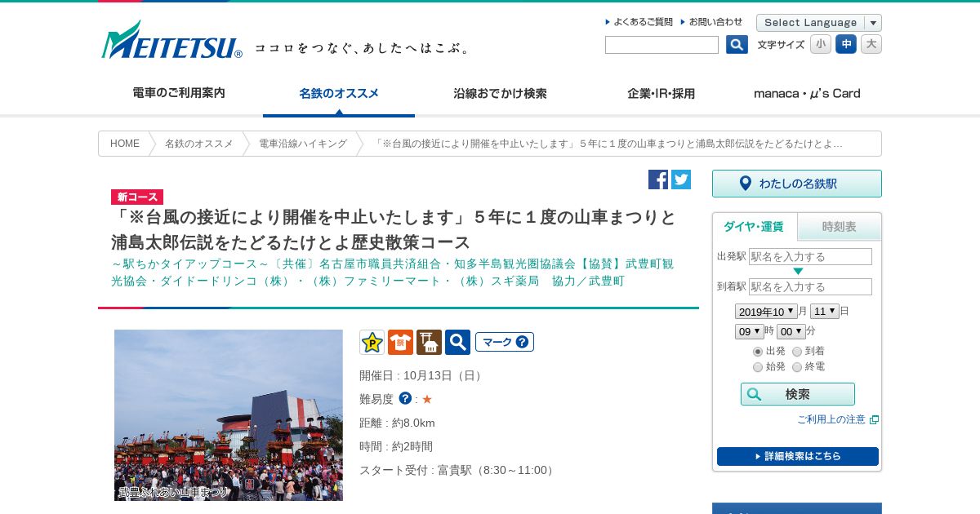Open the day dropdown showing 11

pyautogui.click(x=825, y=311)
